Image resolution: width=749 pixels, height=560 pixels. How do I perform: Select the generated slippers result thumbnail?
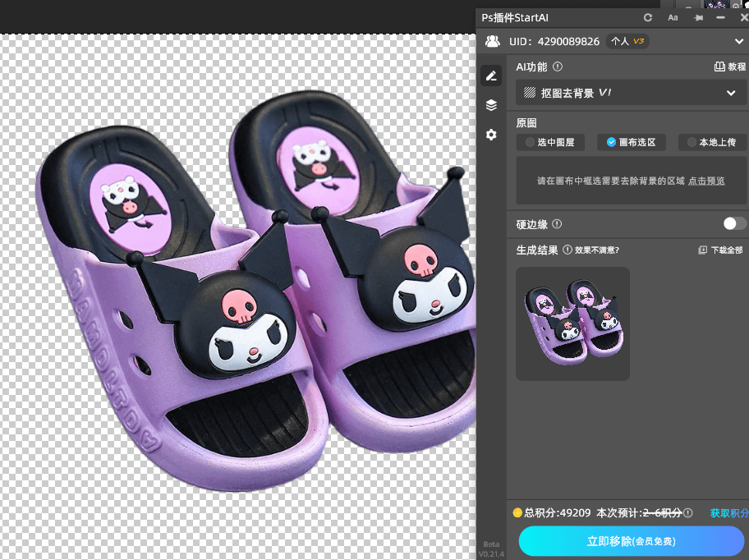click(572, 324)
